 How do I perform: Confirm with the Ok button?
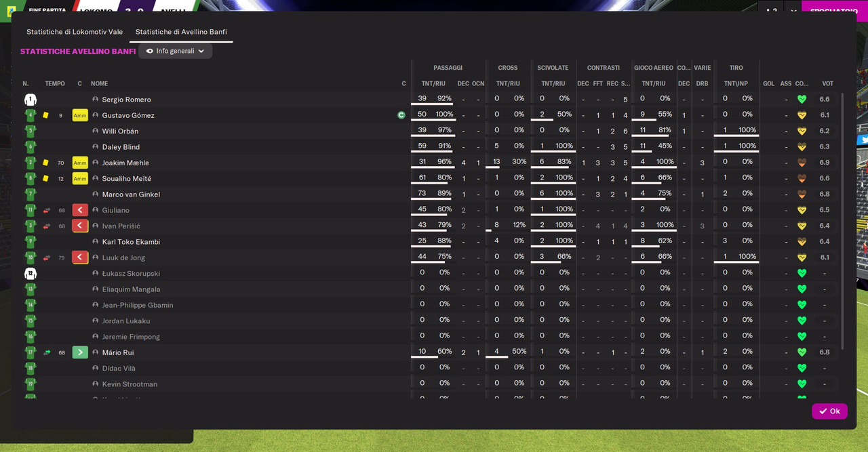(x=829, y=411)
